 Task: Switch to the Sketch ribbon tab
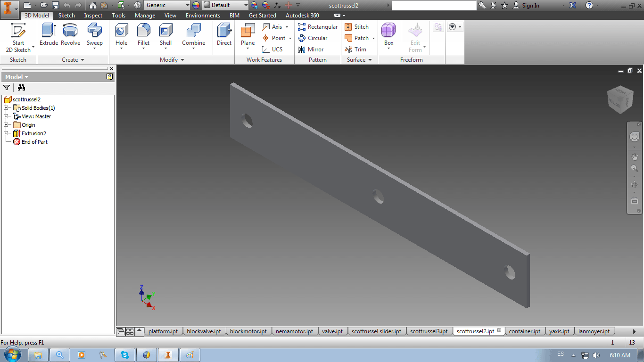click(66, 16)
